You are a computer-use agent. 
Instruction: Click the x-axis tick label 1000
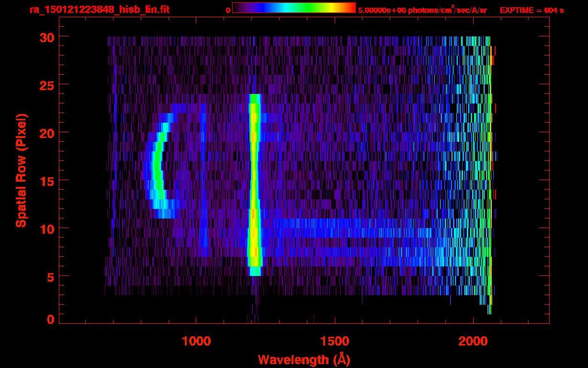196,341
